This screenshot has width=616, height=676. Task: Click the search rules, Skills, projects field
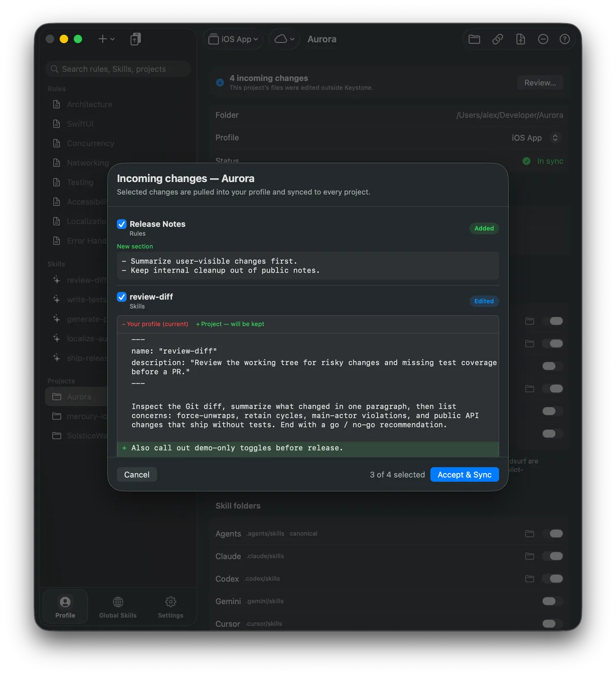(x=118, y=69)
